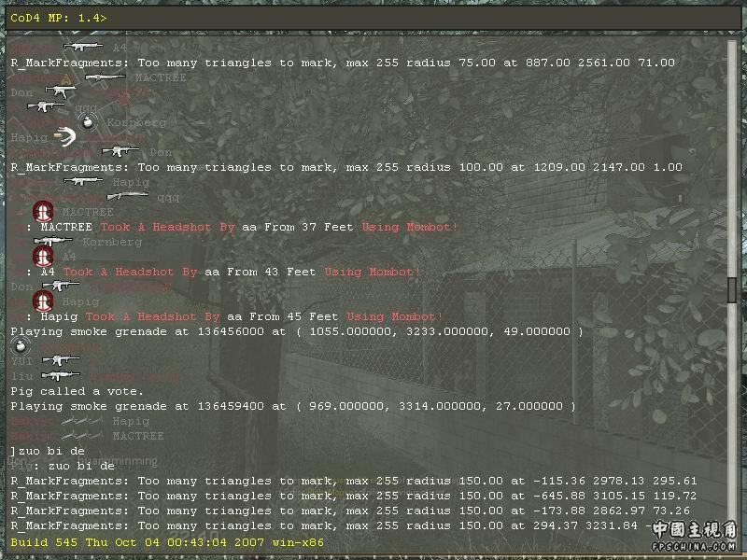The height and width of the screenshot is (560, 747).
Task: Select the faded airstrike icon left of Hapig
Action: pos(82,421)
